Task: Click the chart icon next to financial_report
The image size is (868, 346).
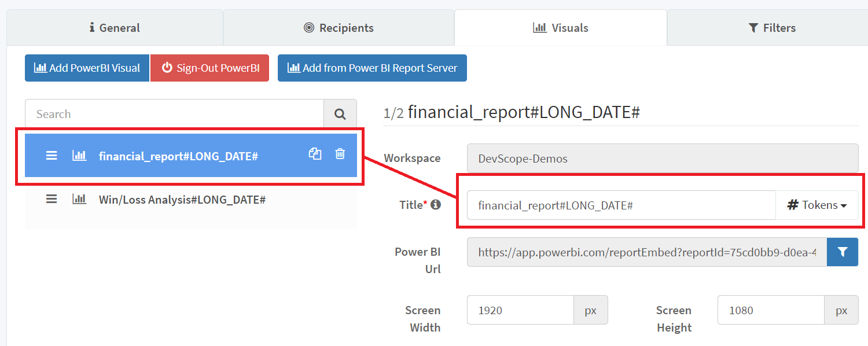Action: coord(80,155)
